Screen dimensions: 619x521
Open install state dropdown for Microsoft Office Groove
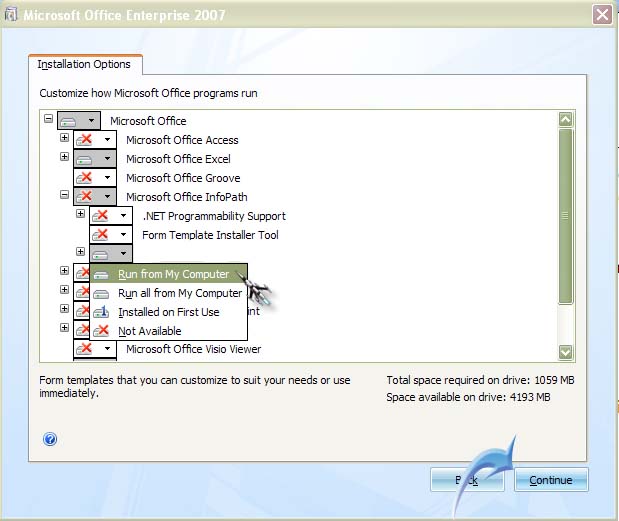click(95, 178)
